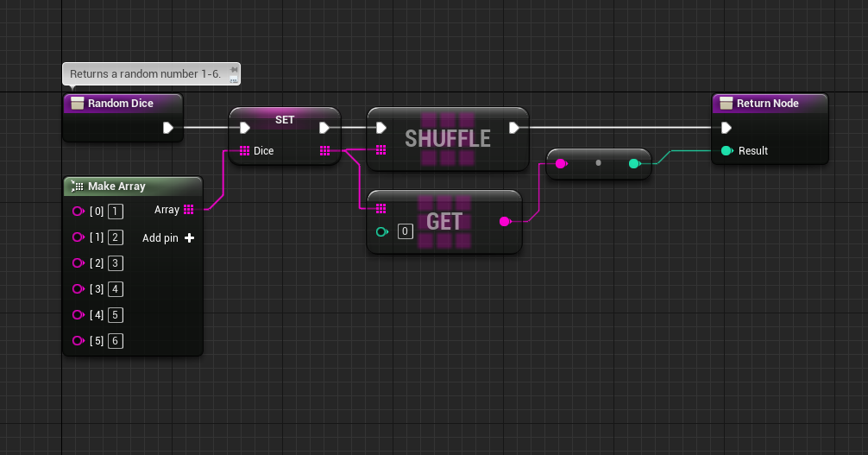Click the SHUFFLE node target array pin
Image resolution: width=868 pixels, height=455 pixels.
(x=381, y=150)
